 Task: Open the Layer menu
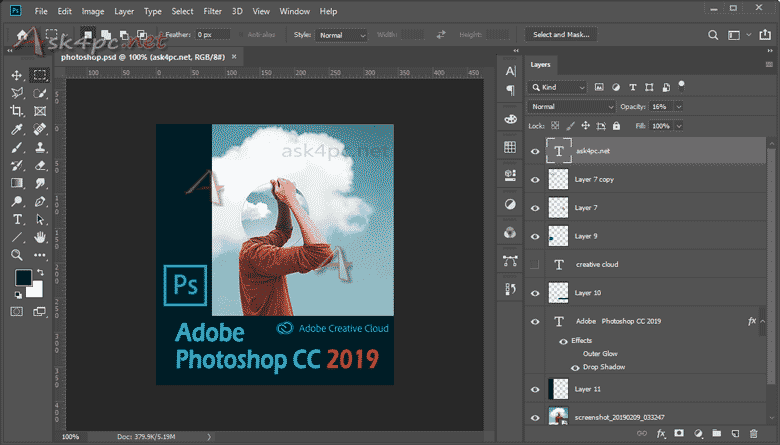(124, 11)
